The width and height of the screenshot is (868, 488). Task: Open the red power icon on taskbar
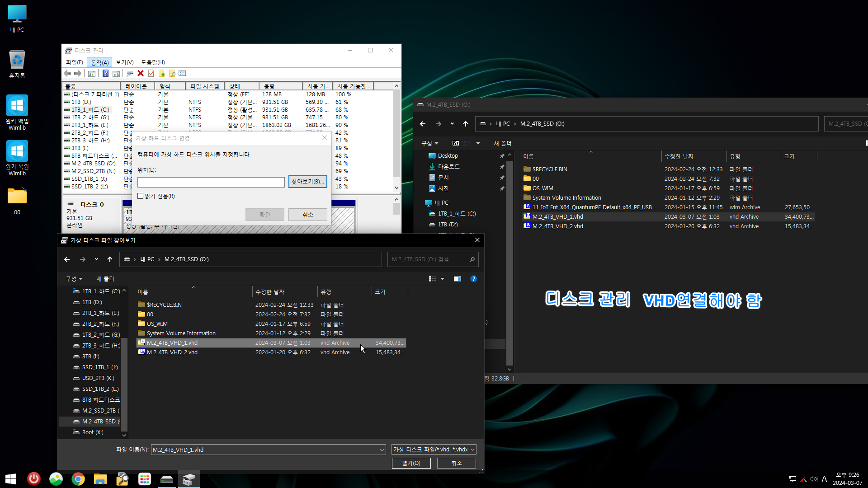tap(34, 479)
